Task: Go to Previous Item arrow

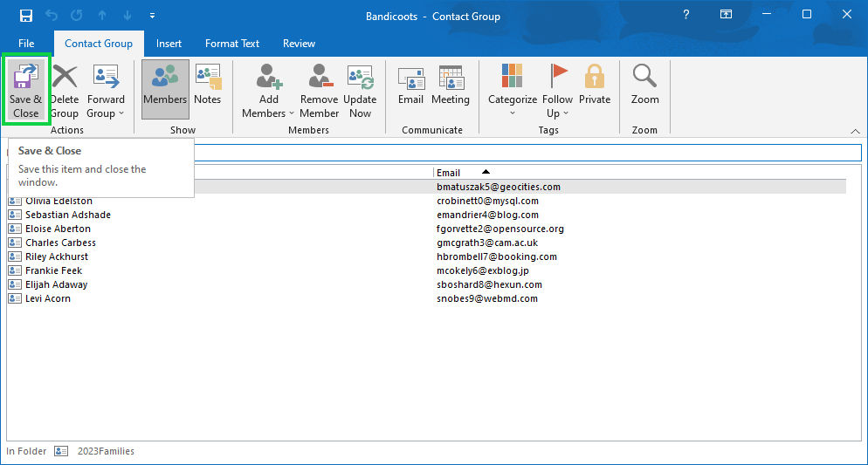Action: [102, 16]
